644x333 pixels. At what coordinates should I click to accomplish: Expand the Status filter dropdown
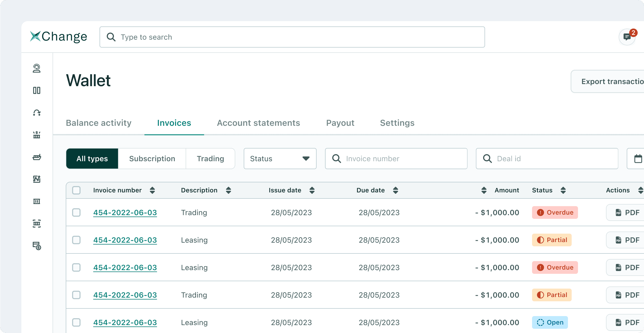click(280, 159)
